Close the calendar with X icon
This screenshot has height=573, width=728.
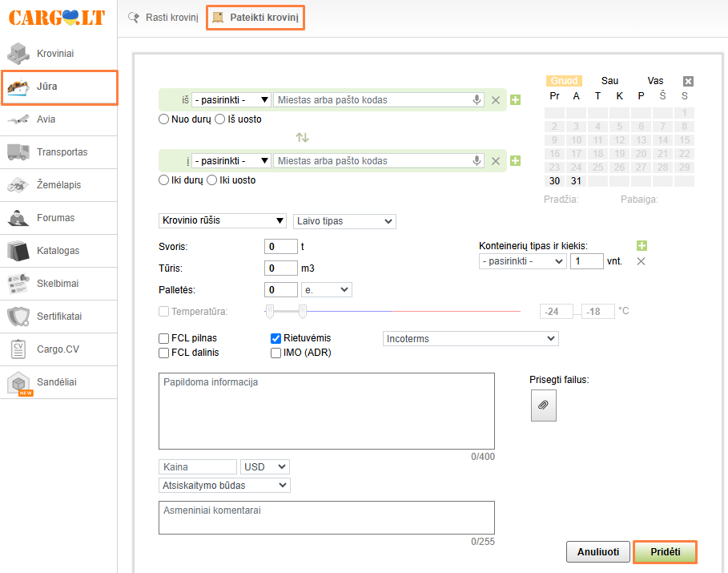click(688, 81)
